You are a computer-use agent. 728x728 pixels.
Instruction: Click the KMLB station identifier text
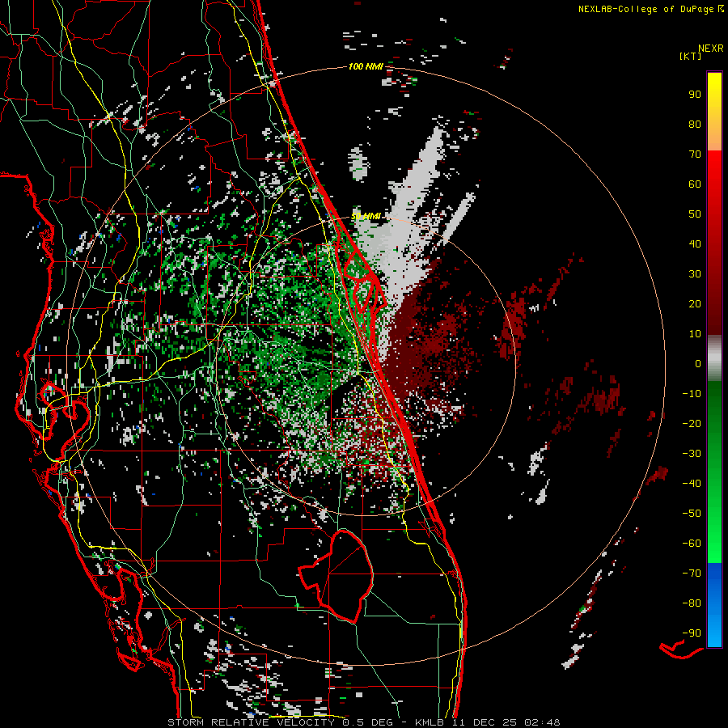click(x=430, y=722)
